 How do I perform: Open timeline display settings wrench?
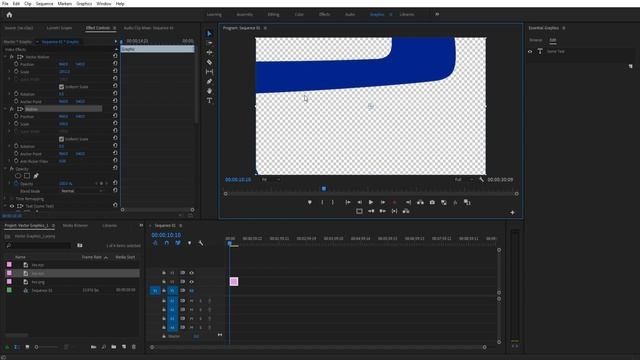tap(201, 243)
